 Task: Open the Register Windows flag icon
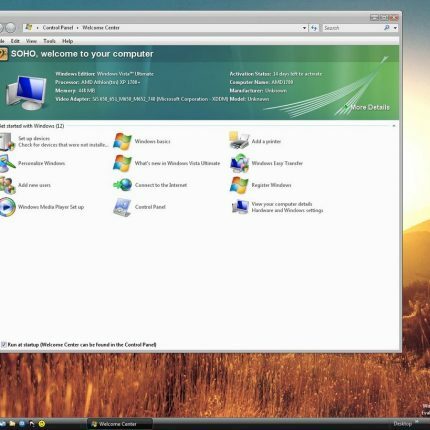(239, 185)
